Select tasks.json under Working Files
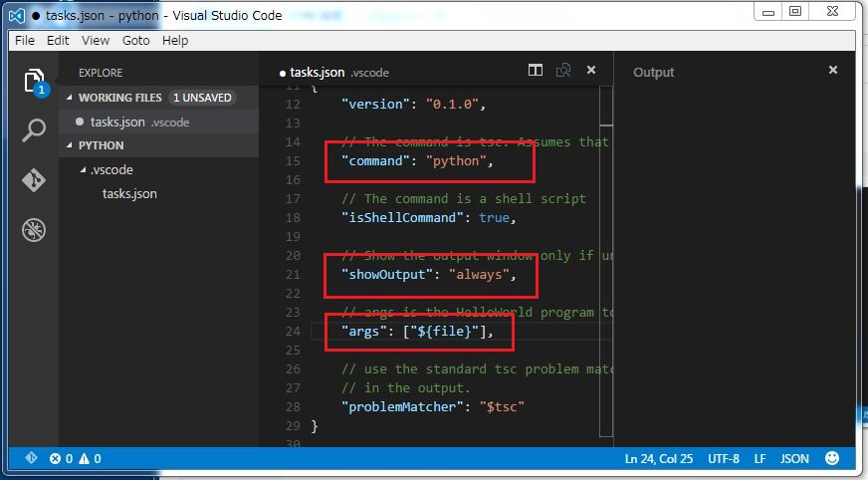 (159, 121)
